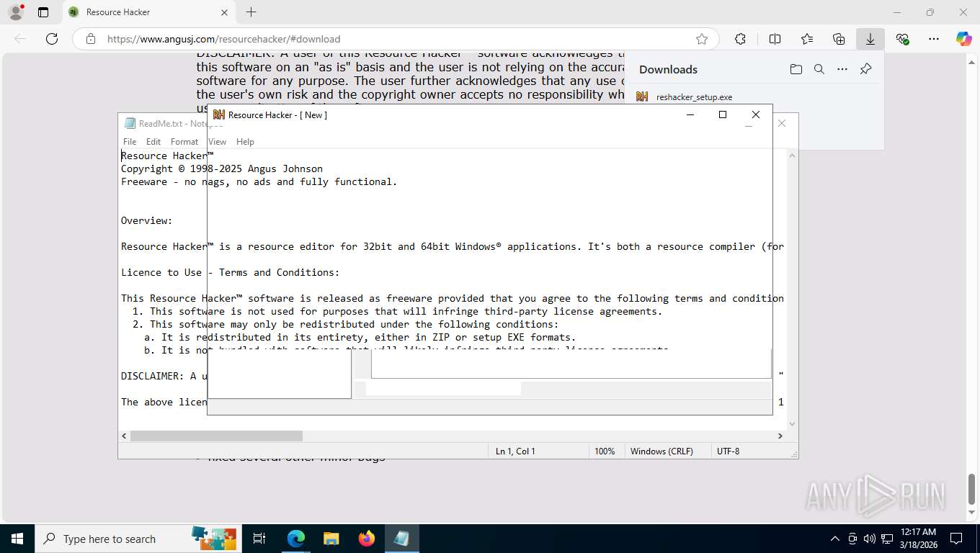This screenshot has width=980, height=553.
Task: Open File Explorer from the taskbar
Action: point(331,539)
